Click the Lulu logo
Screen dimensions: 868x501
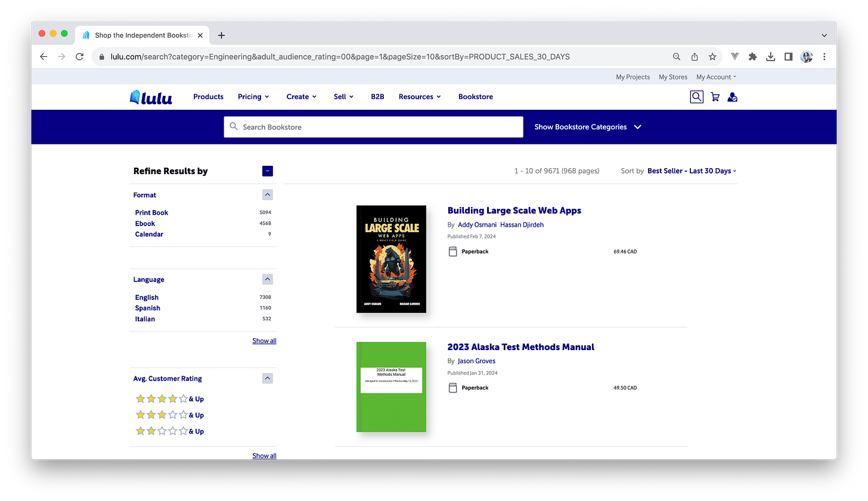click(151, 97)
